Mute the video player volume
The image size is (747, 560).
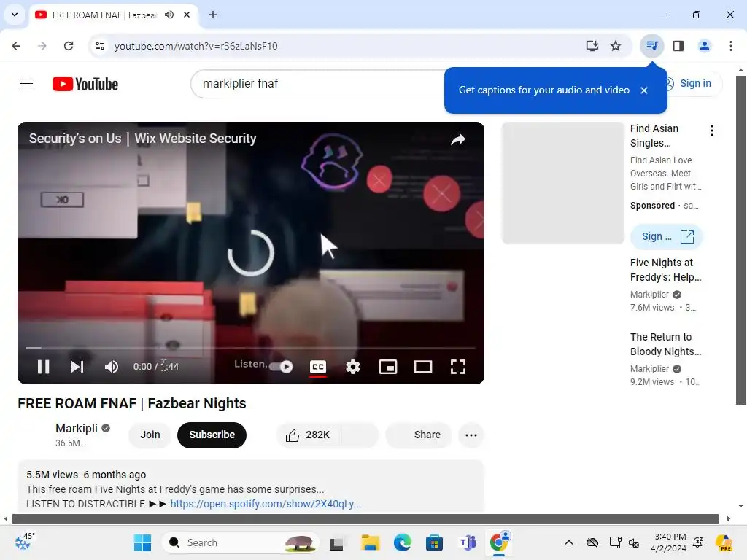coord(112,367)
